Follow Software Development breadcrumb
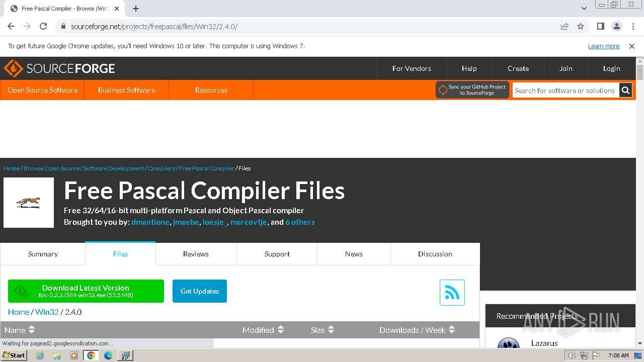Image resolution: width=644 pixels, height=362 pixels. [114, 168]
